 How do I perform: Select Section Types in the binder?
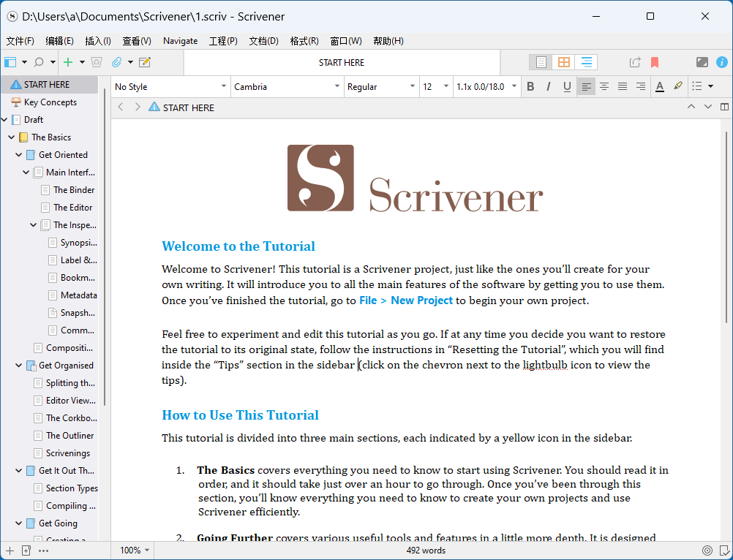[72, 488]
